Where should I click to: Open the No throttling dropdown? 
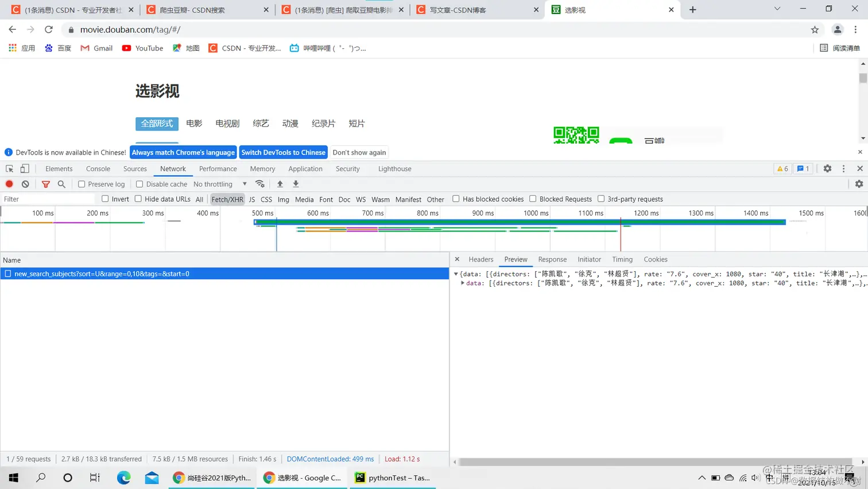(x=220, y=184)
